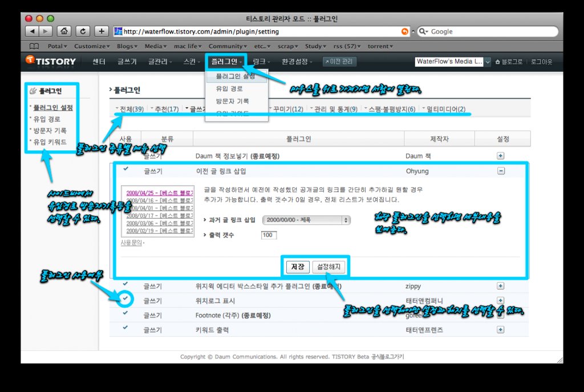Click the site favicon in the address bar
This screenshot has width=584, height=392.
[x=118, y=31]
